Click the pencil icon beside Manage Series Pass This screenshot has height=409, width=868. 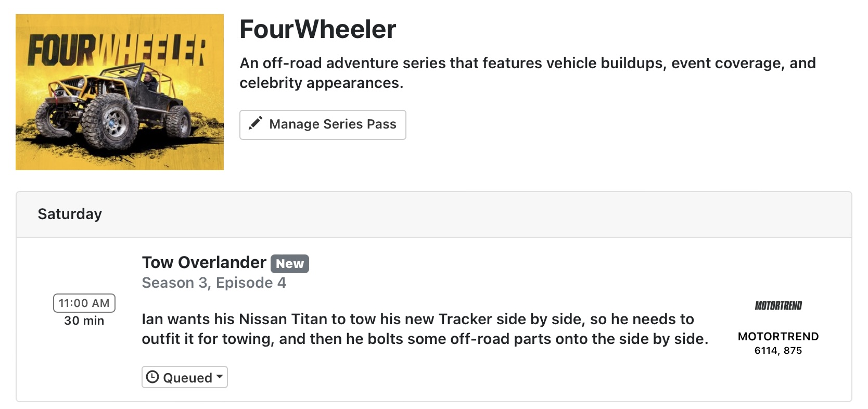tap(255, 123)
